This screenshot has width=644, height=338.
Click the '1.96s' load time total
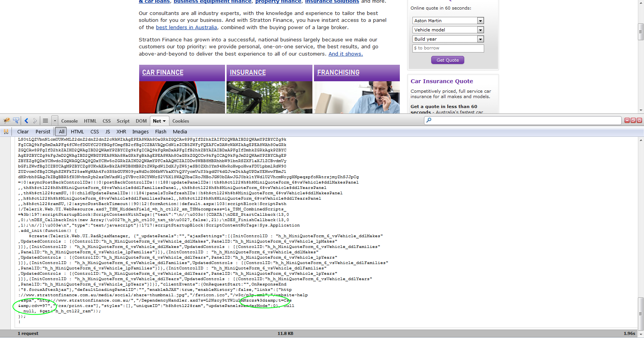click(629, 333)
